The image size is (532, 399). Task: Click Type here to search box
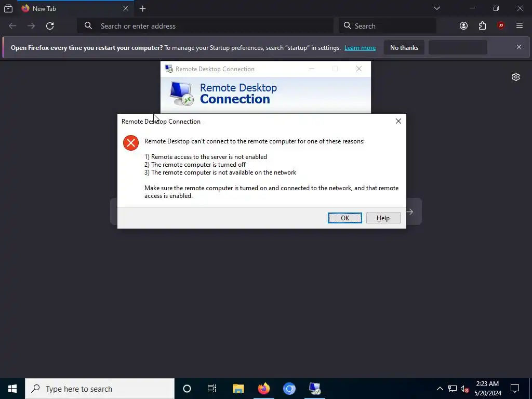point(100,389)
